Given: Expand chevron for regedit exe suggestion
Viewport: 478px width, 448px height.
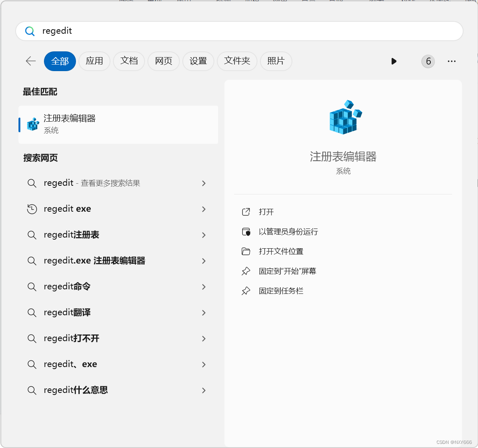Looking at the screenshot, I should pos(204,209).
